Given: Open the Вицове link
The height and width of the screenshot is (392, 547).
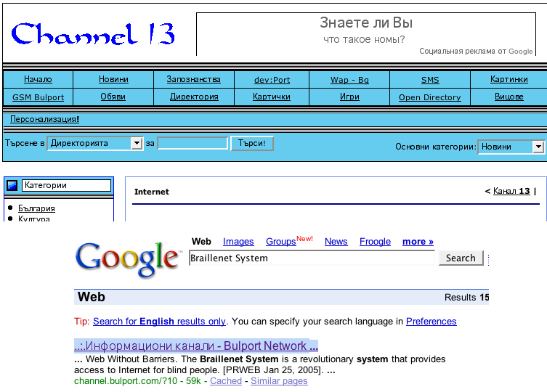Looking at the screenshot, I should point(509,97).
